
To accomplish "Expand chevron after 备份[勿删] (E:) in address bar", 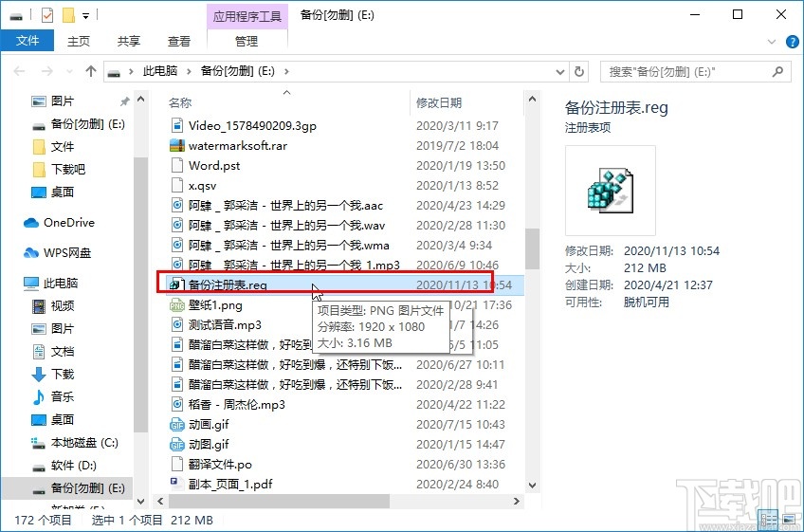I will (x=286, y=71).
